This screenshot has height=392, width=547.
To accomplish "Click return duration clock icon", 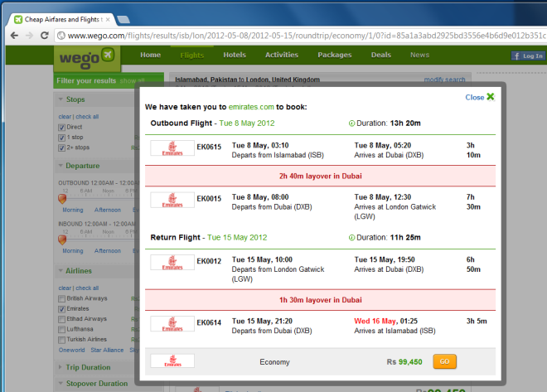I will click(351, 238).
